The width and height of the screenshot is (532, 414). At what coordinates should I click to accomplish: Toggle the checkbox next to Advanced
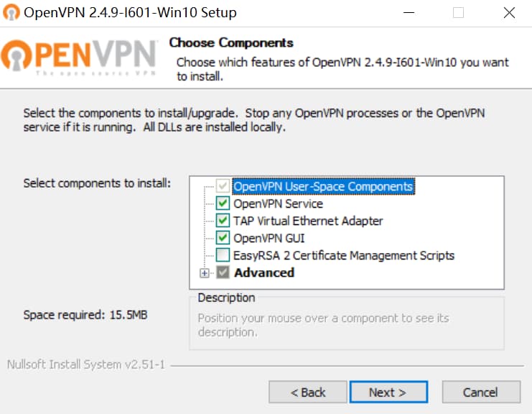point(223,273)
